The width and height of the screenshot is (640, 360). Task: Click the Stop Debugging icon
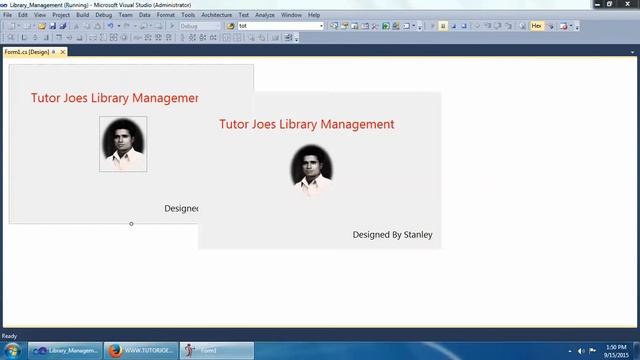point(453,26)
